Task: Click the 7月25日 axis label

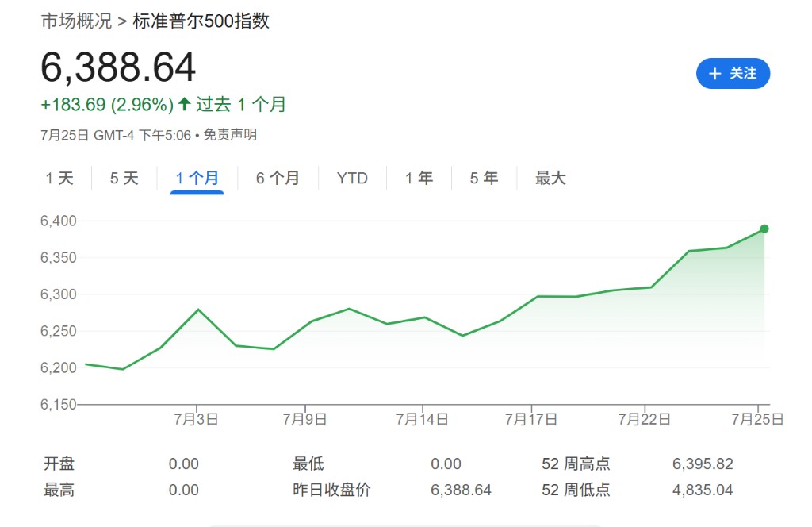Action: [757, 419]
